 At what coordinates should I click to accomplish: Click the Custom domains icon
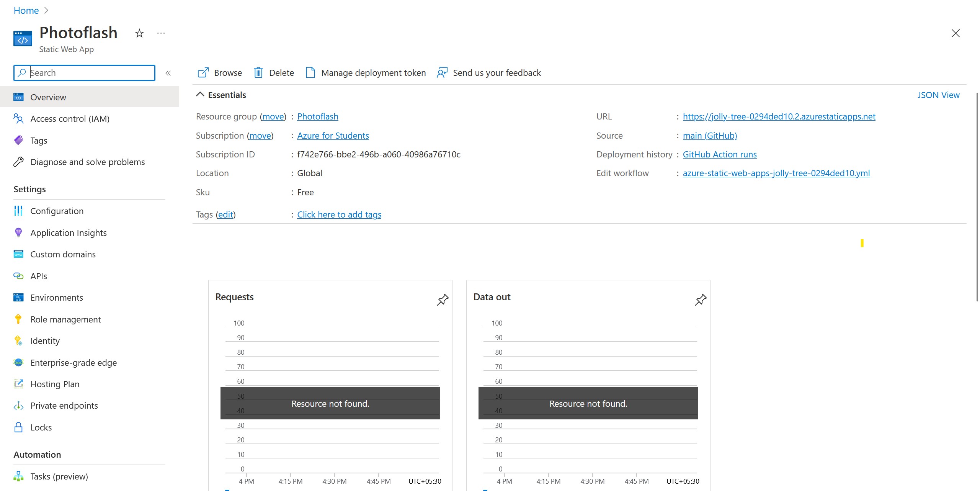click(18, 254)
